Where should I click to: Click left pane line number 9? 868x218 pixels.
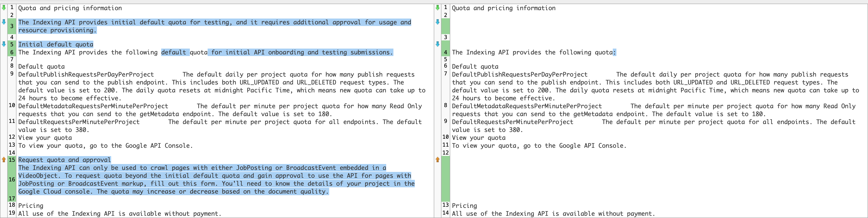click(x=12, y=74)
